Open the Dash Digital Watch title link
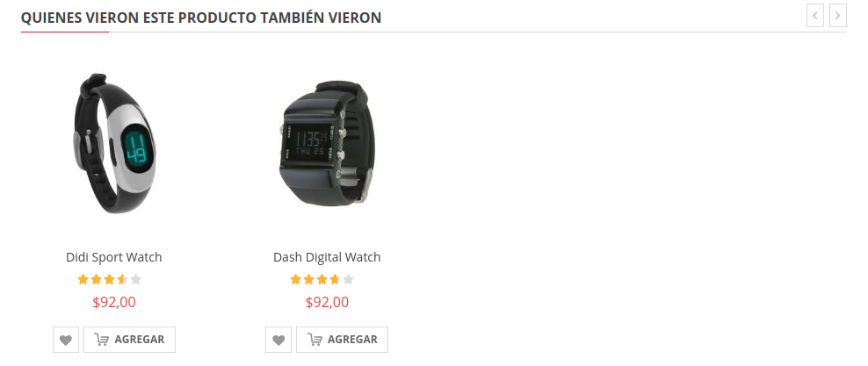The image size is (868, 366). 327,257
